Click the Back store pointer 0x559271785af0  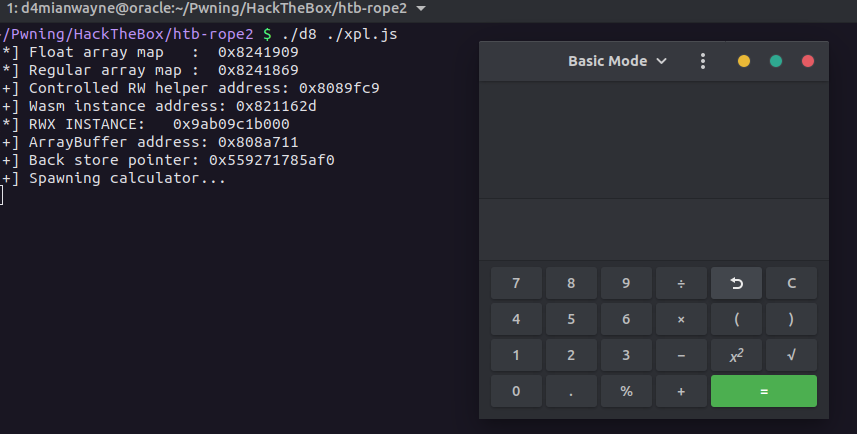tap(272, 161)
